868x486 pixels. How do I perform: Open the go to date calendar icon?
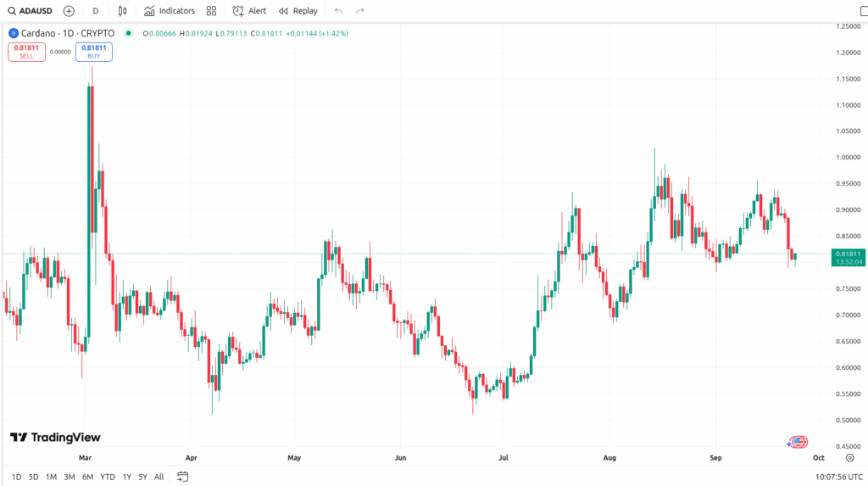click(182, 477)
